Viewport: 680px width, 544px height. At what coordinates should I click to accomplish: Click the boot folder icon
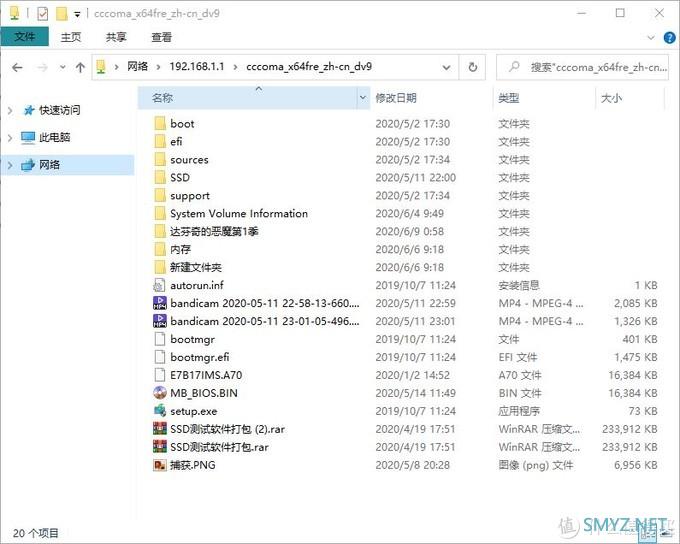pos(160,124)
